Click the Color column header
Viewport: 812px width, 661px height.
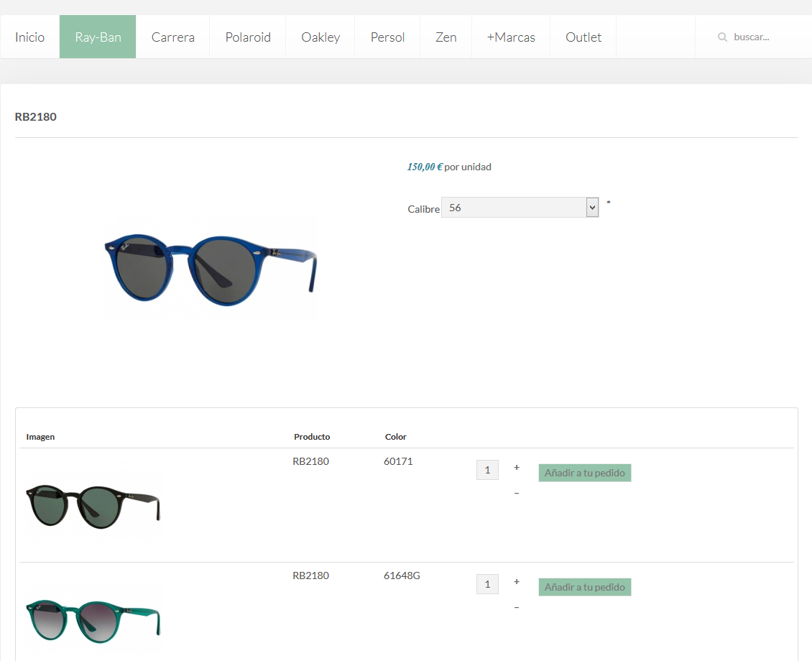pyautogui.click(x=396, y=437)
